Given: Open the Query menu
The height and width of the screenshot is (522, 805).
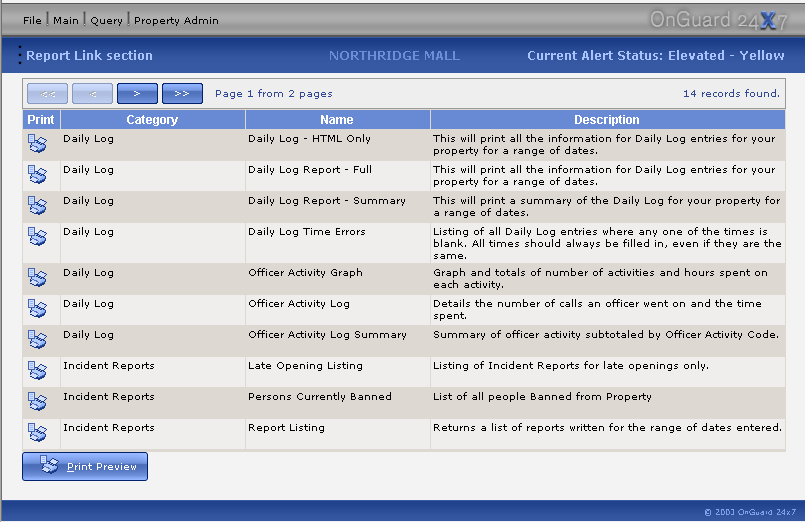Looking at the screenshot, I should tap(106, 21).
